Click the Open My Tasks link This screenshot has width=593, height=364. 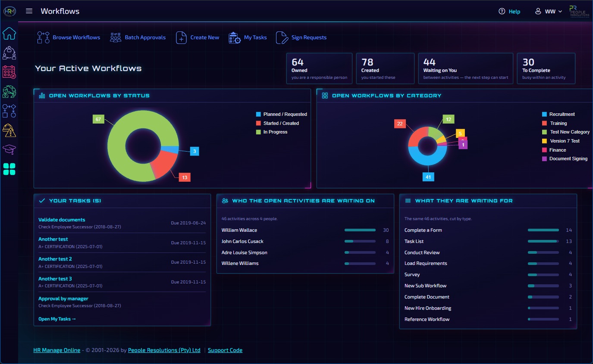tap(57, 319)
